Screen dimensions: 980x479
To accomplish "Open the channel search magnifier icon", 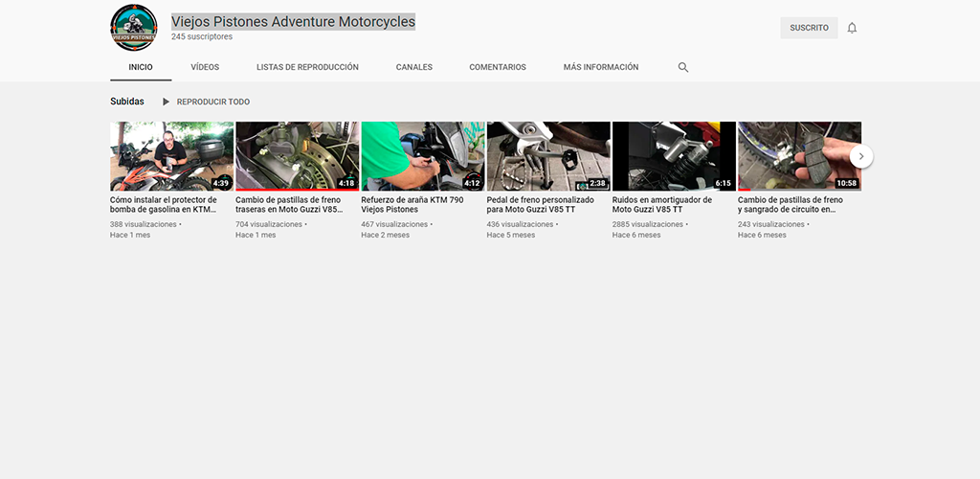I will [x=683, y=67].
